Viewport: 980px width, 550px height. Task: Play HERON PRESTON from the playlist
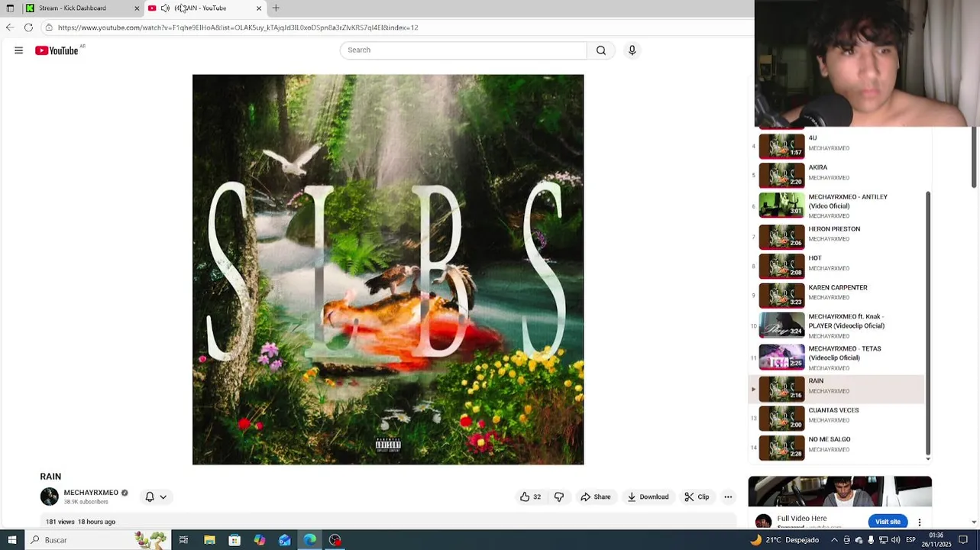click(836, 236)
